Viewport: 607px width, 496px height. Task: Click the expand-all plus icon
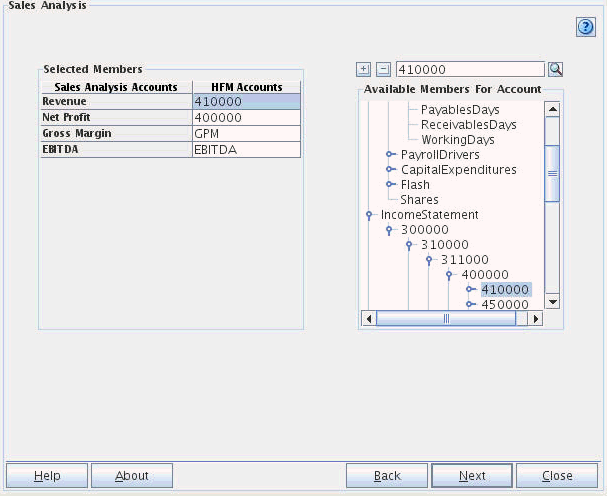(x=363, y=70)
